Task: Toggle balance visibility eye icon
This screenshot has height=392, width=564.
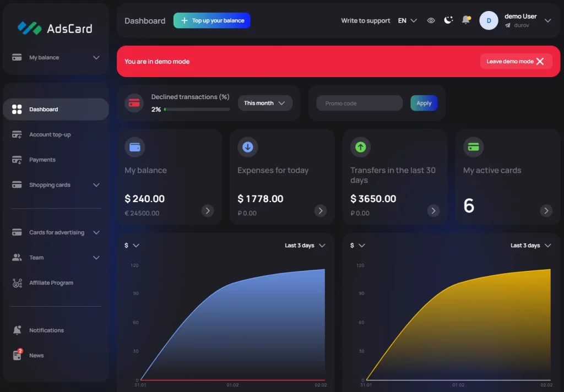Action: (431, 20)
